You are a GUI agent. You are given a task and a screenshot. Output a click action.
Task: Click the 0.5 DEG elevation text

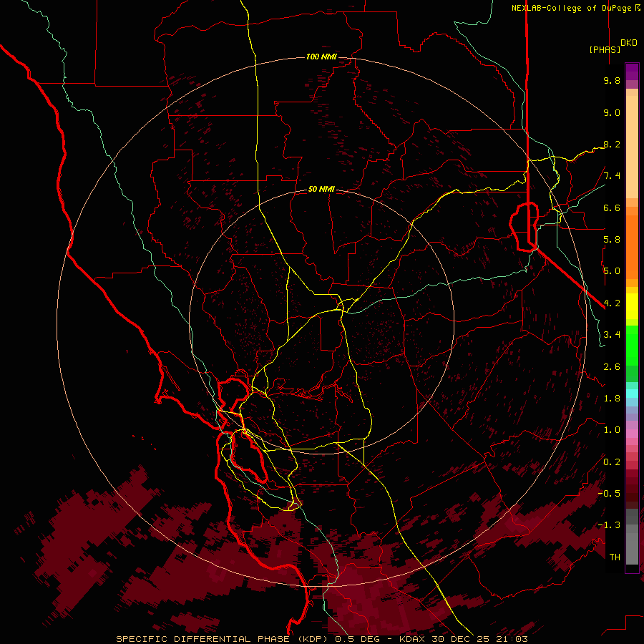click(x=358, y=639)
